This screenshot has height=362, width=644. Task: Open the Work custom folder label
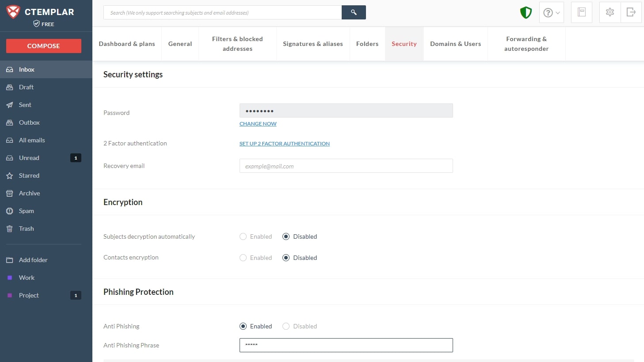[x=27, y=278]
